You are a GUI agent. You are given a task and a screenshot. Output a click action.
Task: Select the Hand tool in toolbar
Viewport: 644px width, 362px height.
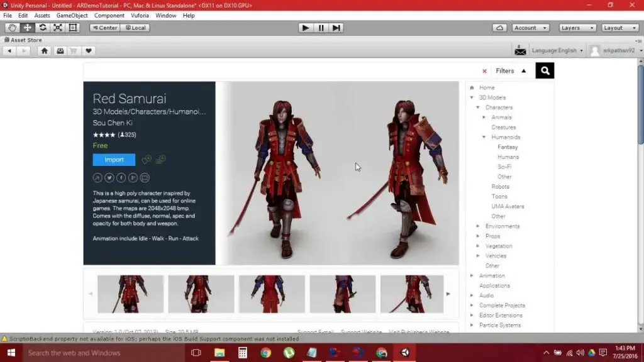tap(13, 28)
